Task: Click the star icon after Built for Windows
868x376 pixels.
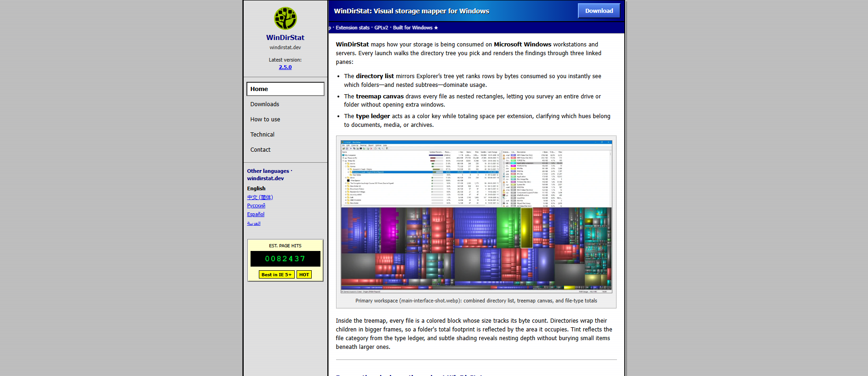Action: pyautogui.click(x=436, y=28)
